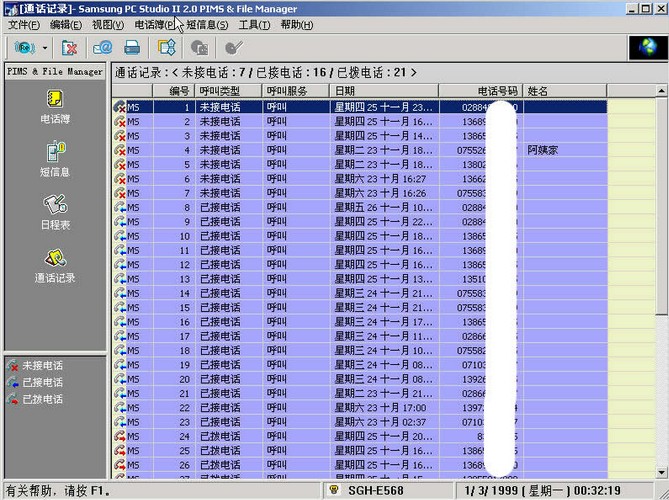Click date 星期六 23 十月 16:26
This screenshot has height=500, width=669.
pyautogui.click(x=380, y=193)
